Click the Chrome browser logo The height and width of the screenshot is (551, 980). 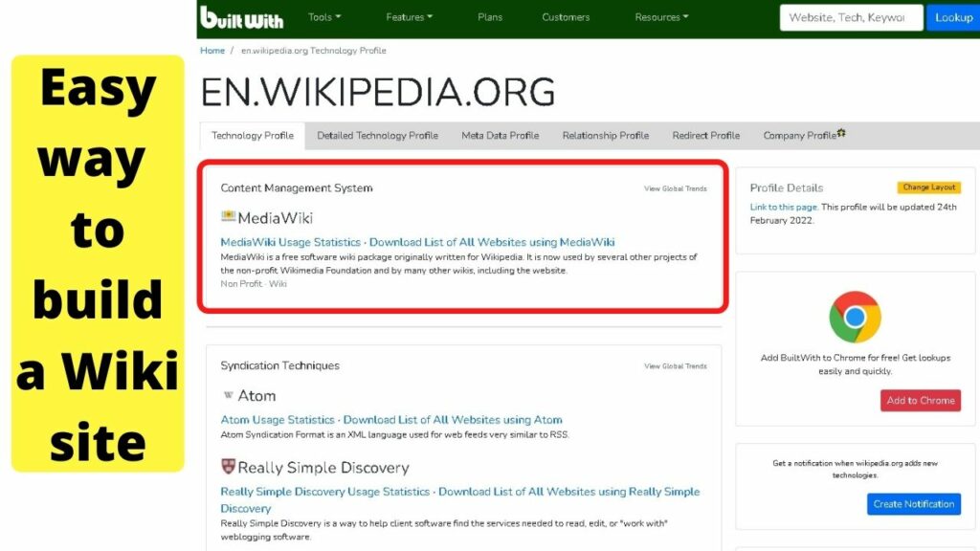click(x=855, y=316)
